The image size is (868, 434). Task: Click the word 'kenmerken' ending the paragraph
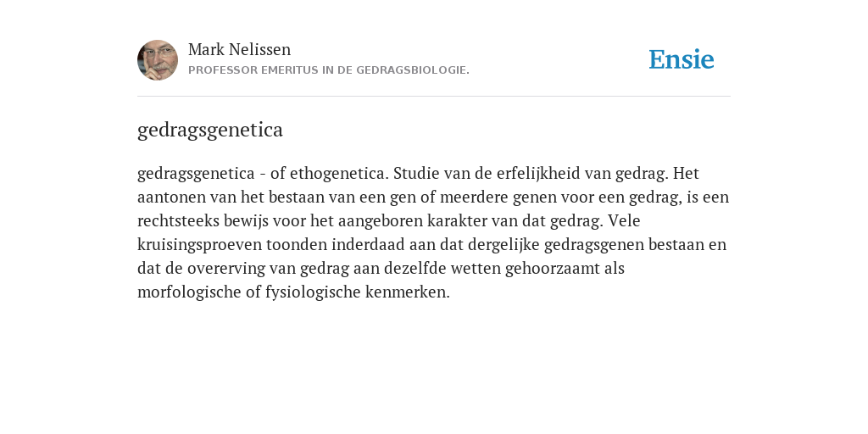tap(408, 292)
